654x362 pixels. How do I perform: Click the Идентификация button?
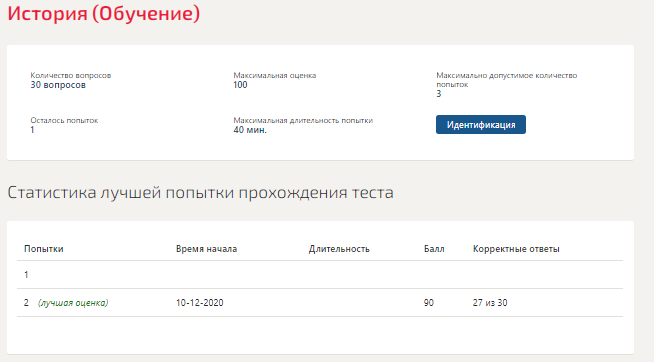pyautogui.click(x=480, y=125)
